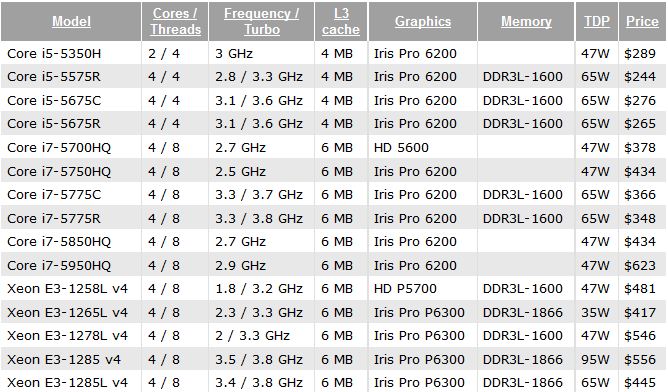The image size is (668, 392).
Task: Sort by TDP column header
Action: [x=596, y=21]
